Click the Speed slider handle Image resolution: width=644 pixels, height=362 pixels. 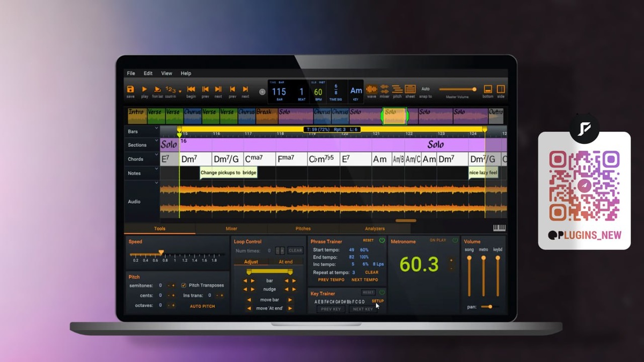(160, 252)
